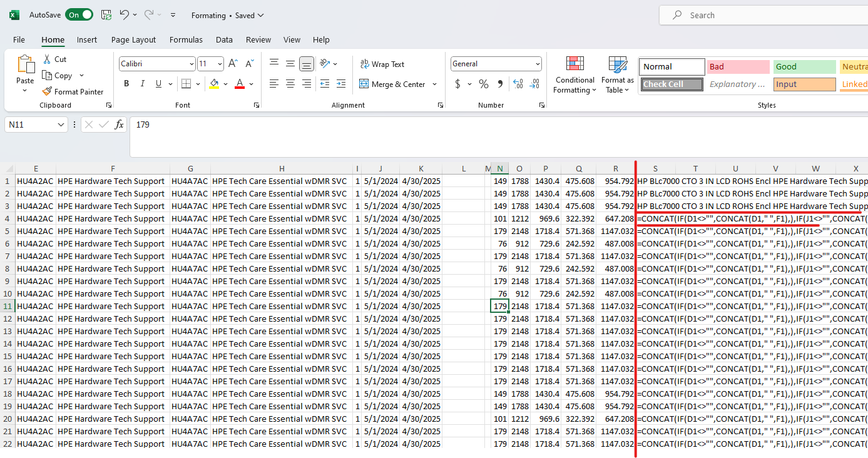868x458 pixels.
Task: Toggle bold formatting
Action: tap(126, 83)
